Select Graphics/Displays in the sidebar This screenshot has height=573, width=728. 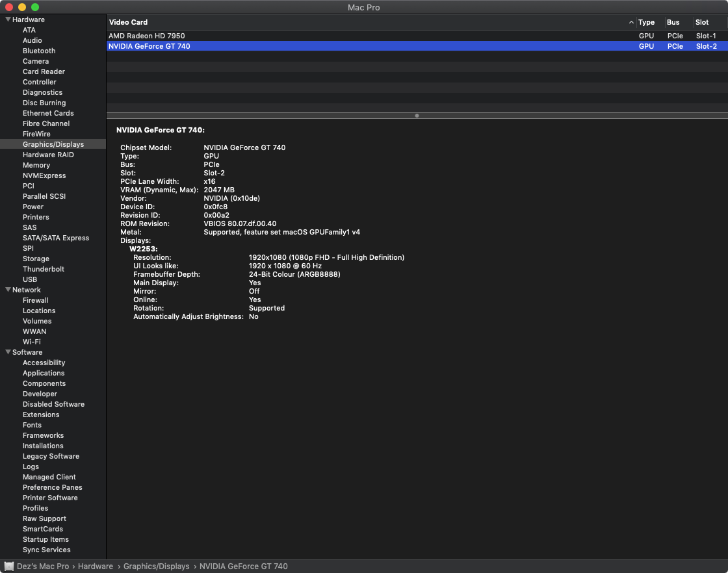(53, 144)
